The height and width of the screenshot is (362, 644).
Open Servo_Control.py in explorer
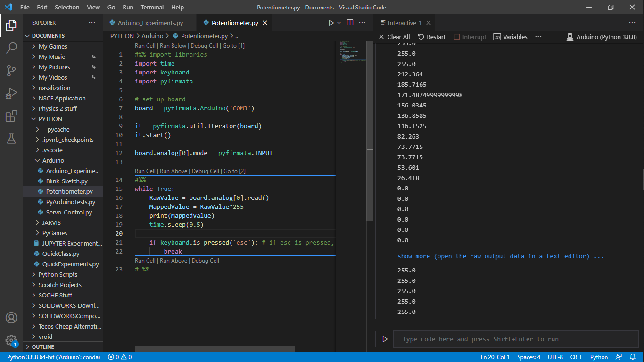click(x=69, y=212)
